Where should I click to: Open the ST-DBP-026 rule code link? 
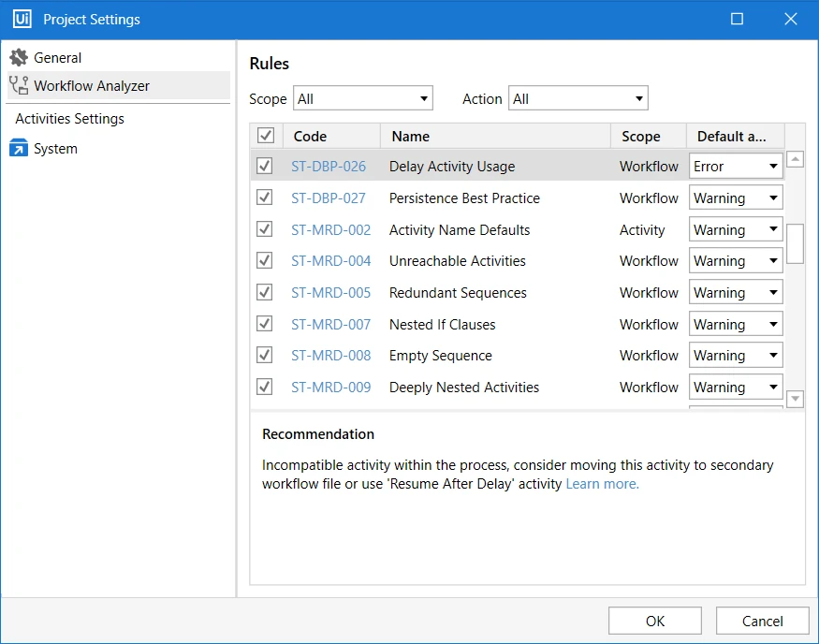pos(329,167)
